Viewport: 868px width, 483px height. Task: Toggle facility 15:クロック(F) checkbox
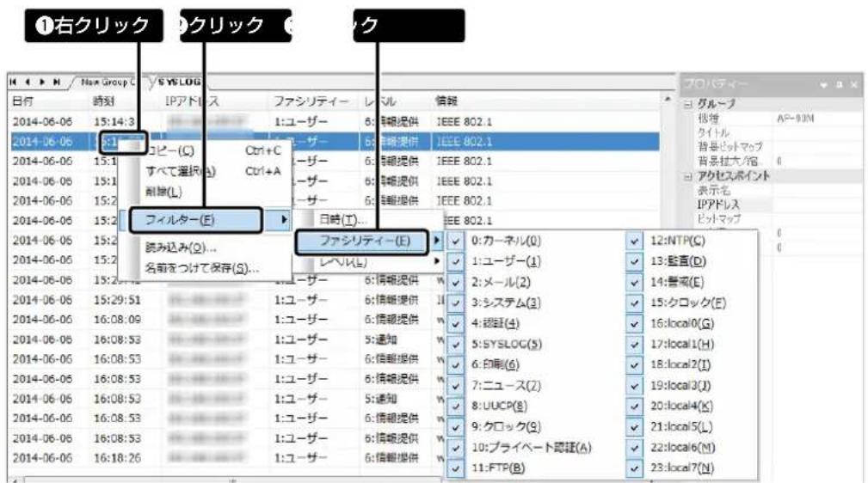click(634, 303)
